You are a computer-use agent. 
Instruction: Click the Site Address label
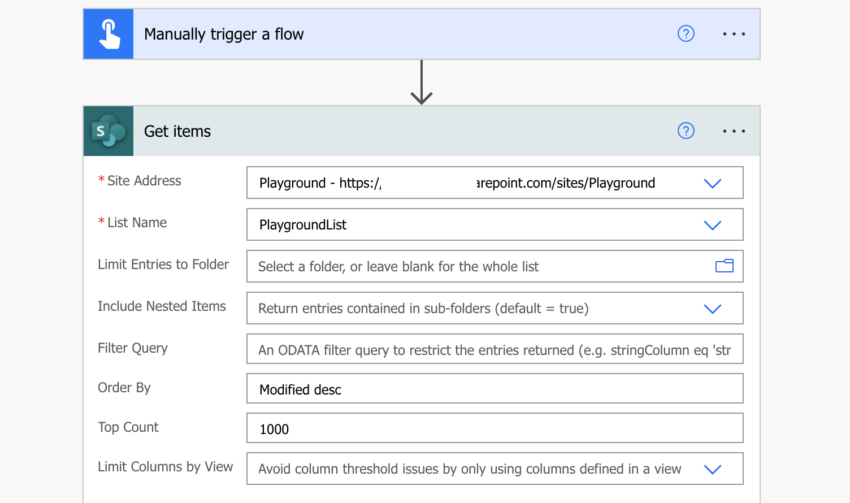pyautogui.click(x=144, y=180)
